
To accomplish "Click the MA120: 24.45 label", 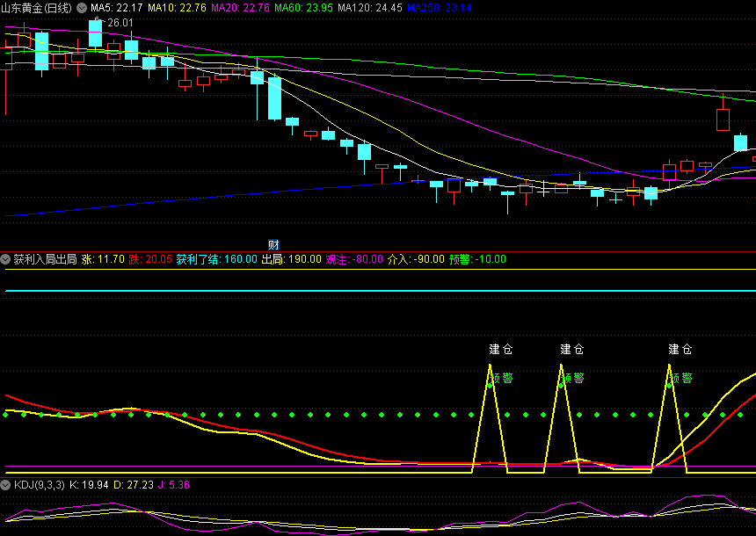I will click(x=370, y=8).
